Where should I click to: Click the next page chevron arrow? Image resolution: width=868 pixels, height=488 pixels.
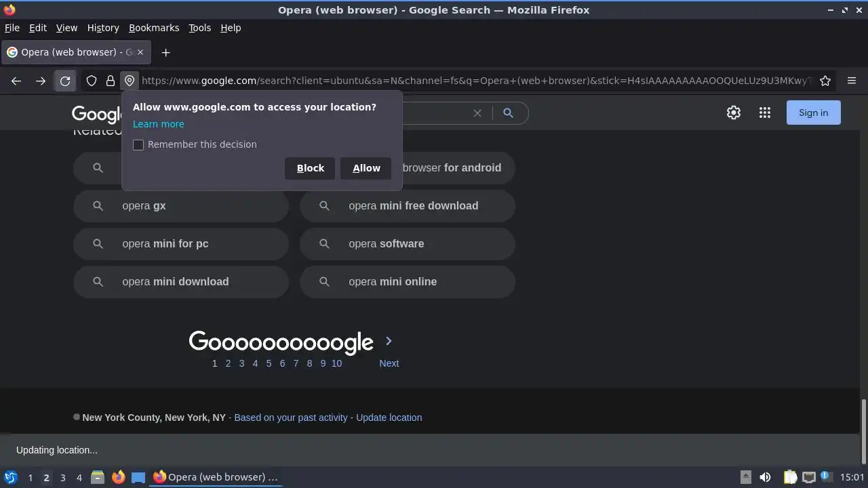click(x=389, y=341)
